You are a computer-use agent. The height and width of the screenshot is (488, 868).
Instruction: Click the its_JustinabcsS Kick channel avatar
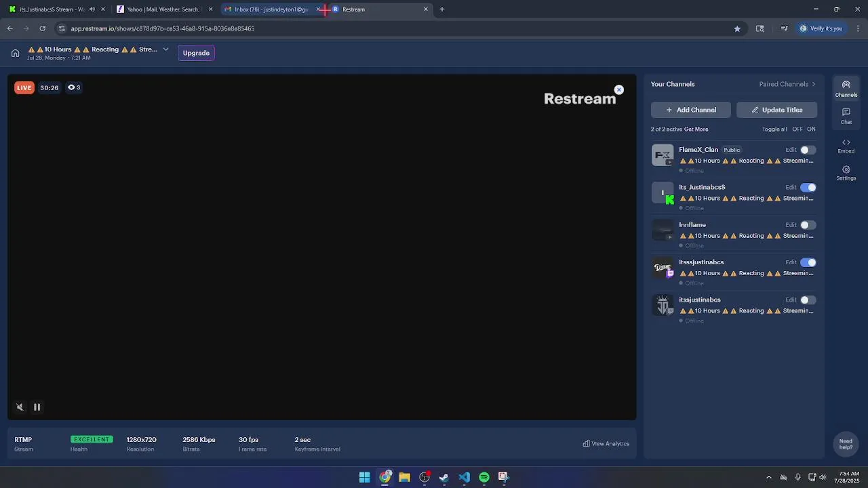point(663,192)
